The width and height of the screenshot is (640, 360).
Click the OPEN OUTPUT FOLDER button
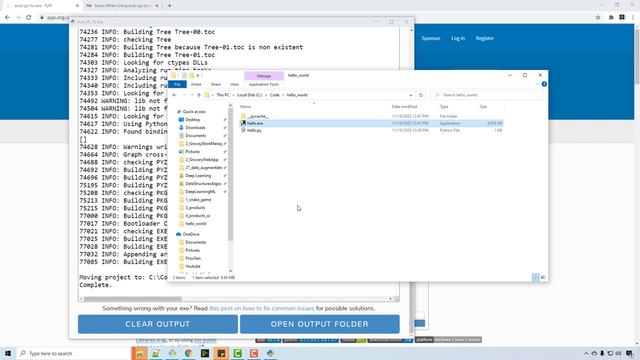(320, 324)
